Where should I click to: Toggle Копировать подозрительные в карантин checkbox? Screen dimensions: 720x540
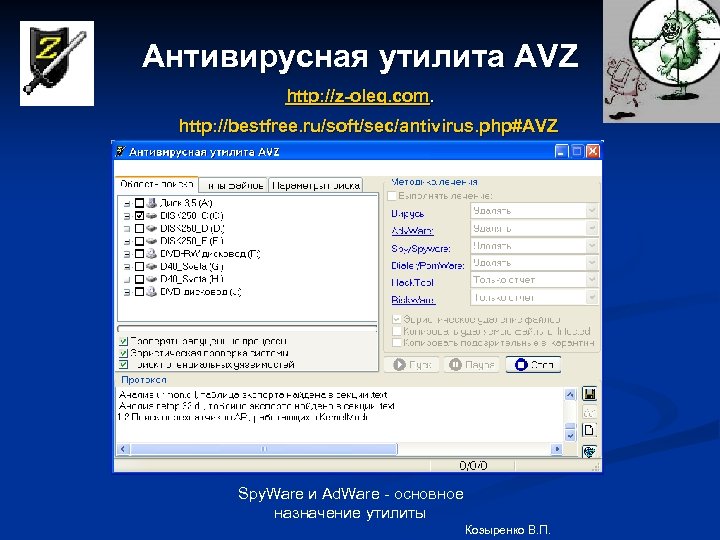[396, 343]
